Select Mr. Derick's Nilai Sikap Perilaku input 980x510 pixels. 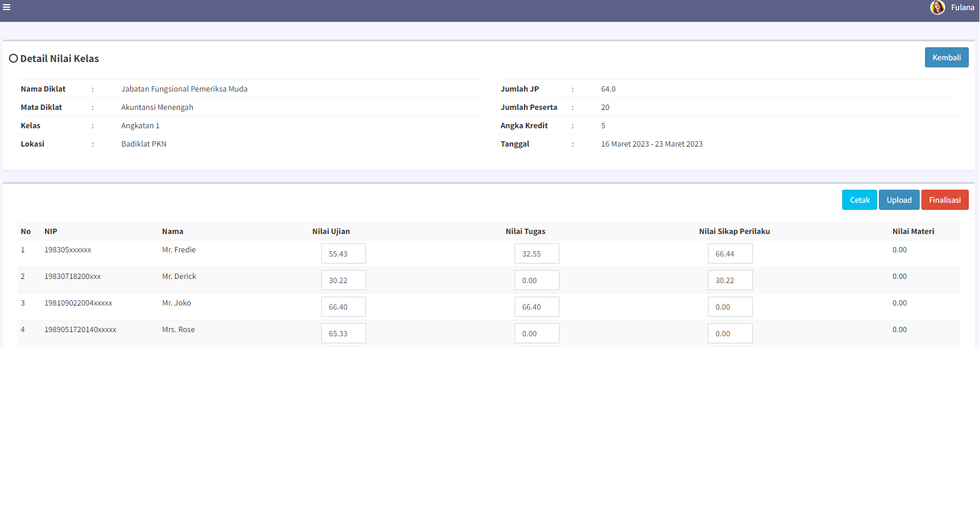pyautogui.click(x=730, y=280)
